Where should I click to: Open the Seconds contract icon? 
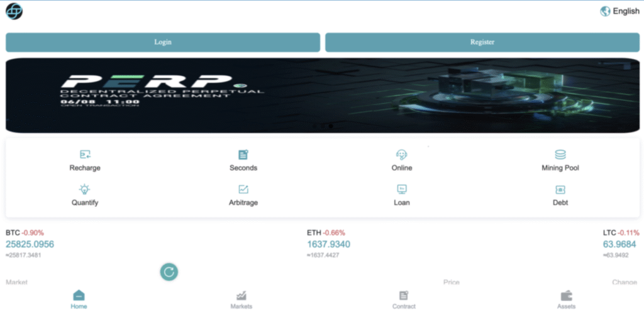243,155
